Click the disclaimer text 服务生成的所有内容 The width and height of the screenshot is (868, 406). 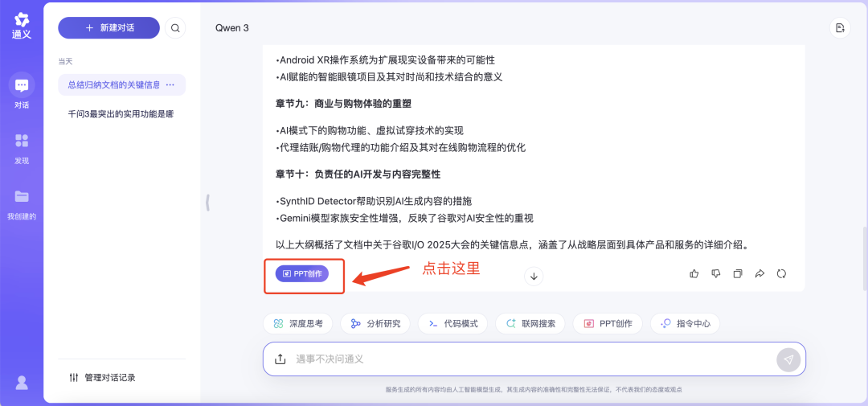point(534,390)
